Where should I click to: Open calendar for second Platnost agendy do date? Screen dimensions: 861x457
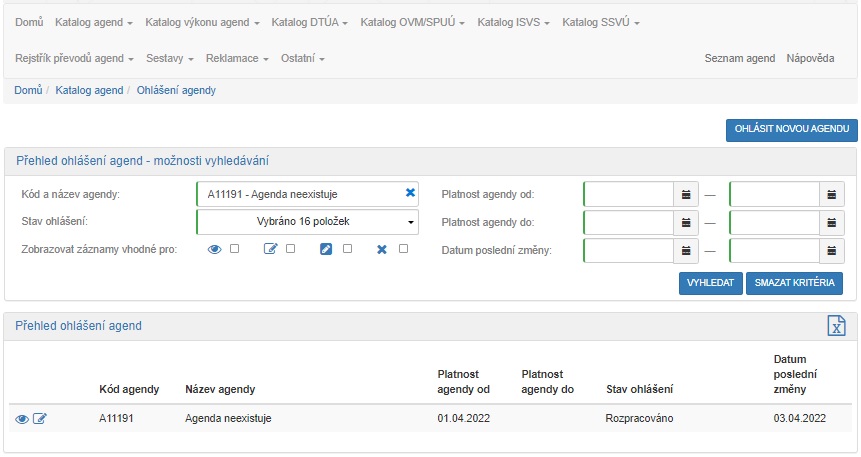point(832,222)
